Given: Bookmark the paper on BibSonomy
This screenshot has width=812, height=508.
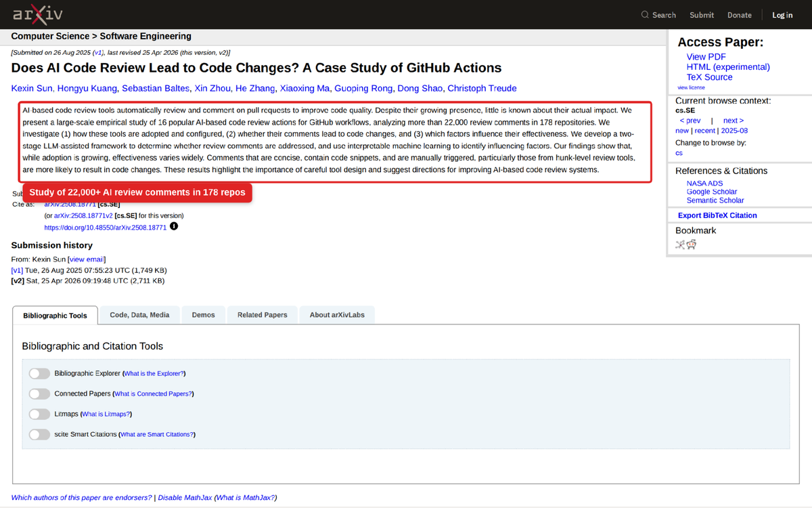Looking at the screenshot, I should tap(680, 245).
